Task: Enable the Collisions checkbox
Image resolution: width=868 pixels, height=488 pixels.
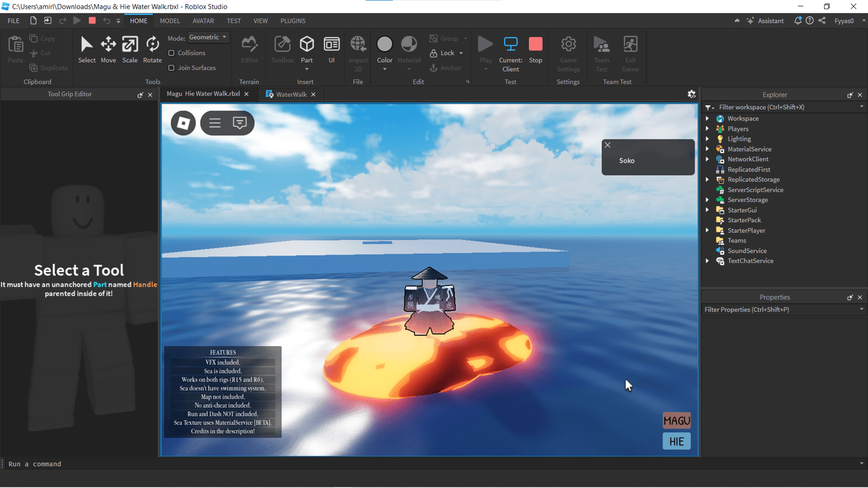Action: pos(171,53)
